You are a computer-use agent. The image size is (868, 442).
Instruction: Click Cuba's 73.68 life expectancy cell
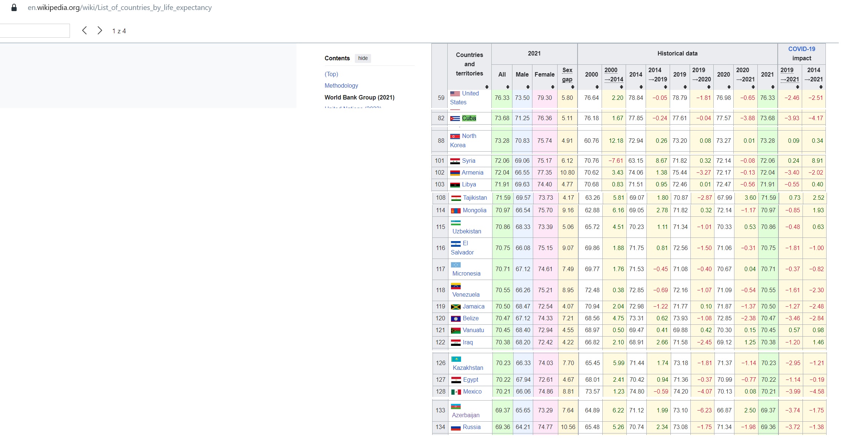(502, 118)
